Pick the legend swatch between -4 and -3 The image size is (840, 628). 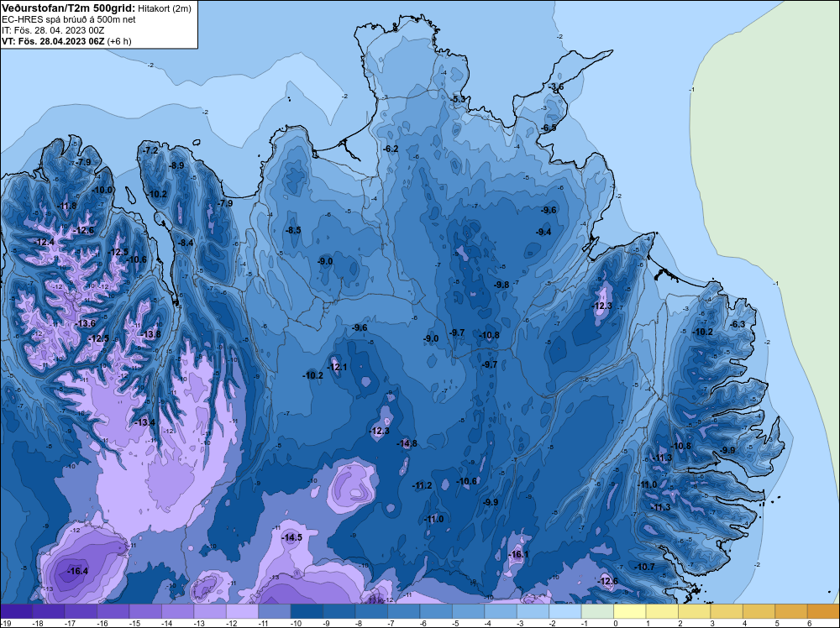click(x=501, y=611)
